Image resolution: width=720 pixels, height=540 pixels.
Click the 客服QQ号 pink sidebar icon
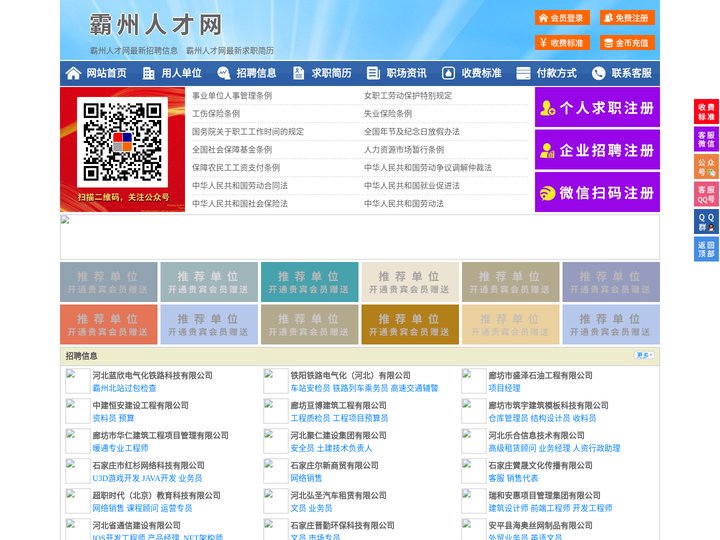(706, 194)
